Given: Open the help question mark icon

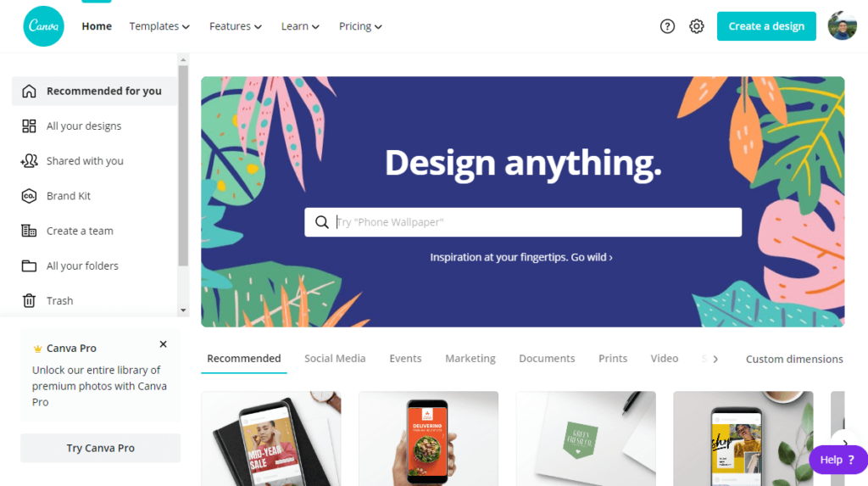Looking at the screenshot, I should point(667,26).
